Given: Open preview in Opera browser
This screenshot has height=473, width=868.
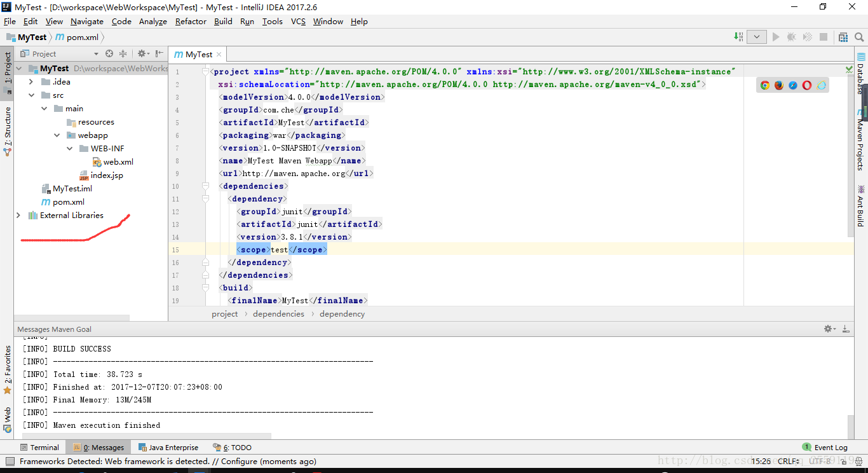Looking at the screenshot, I should point(807,85).
